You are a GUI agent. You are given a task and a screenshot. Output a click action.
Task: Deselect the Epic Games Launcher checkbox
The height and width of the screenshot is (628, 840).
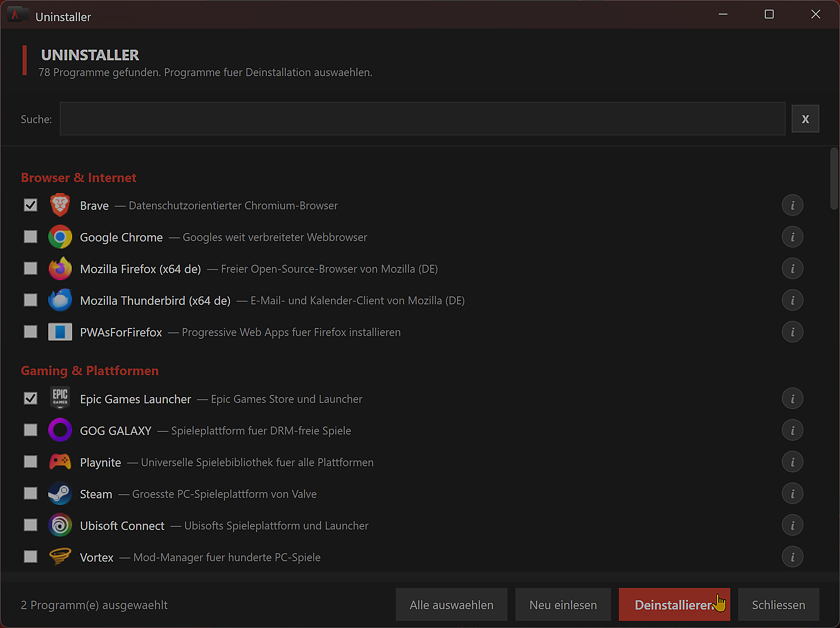[30, 398]
